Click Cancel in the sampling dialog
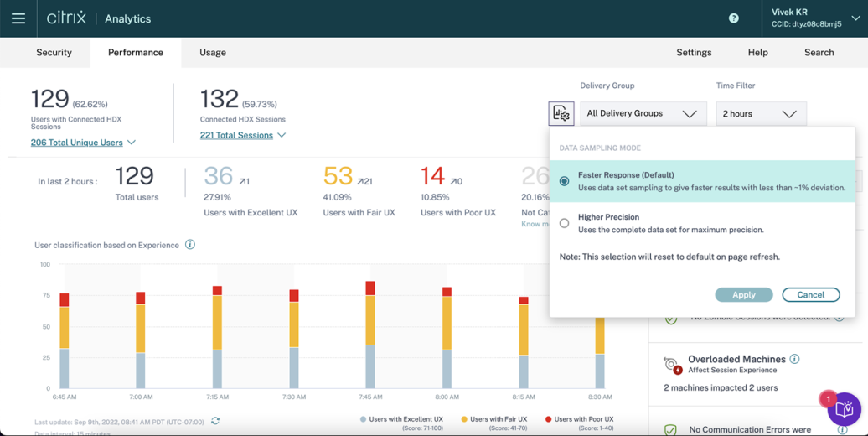Screen dimensions: 868x436 coord(810,295)
